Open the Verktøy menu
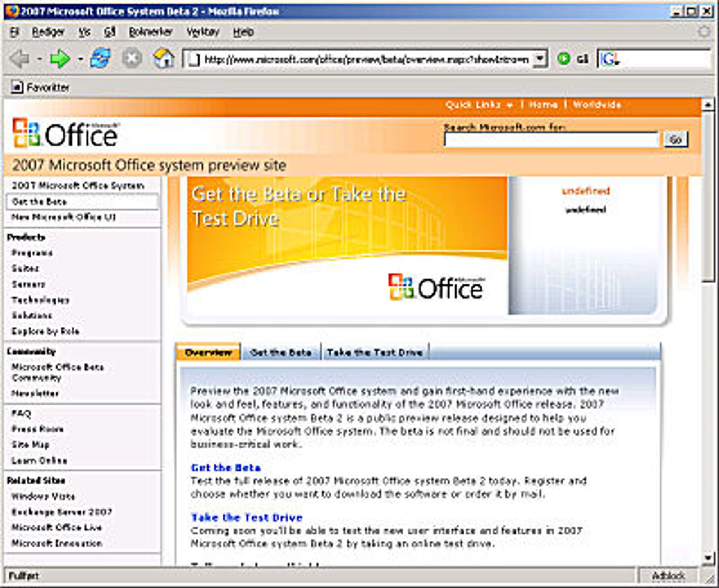719x588 pixels. (203, 32)
